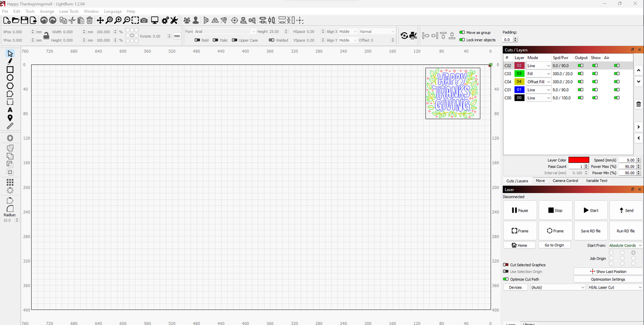Open Optimization Settings
644x325 pixels.
click(608, 279)
